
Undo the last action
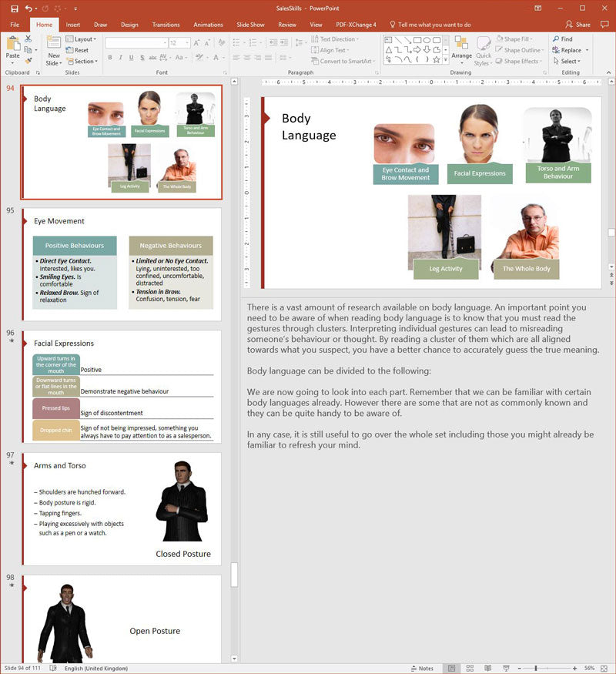(x=28, y=8)
